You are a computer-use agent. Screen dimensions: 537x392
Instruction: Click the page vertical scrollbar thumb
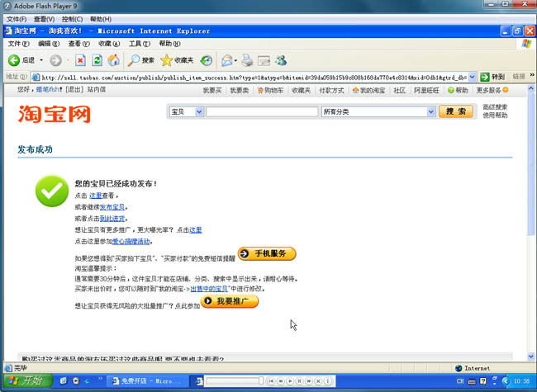tap(531, 164)
